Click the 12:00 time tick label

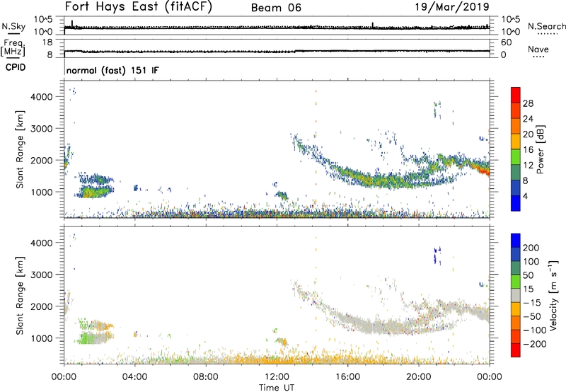pyautogui.click(x=277, y=377)
